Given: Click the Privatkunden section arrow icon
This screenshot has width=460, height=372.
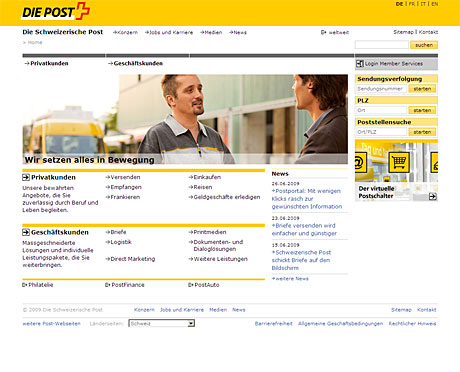Looking at the screenshot, I should 26,177.
